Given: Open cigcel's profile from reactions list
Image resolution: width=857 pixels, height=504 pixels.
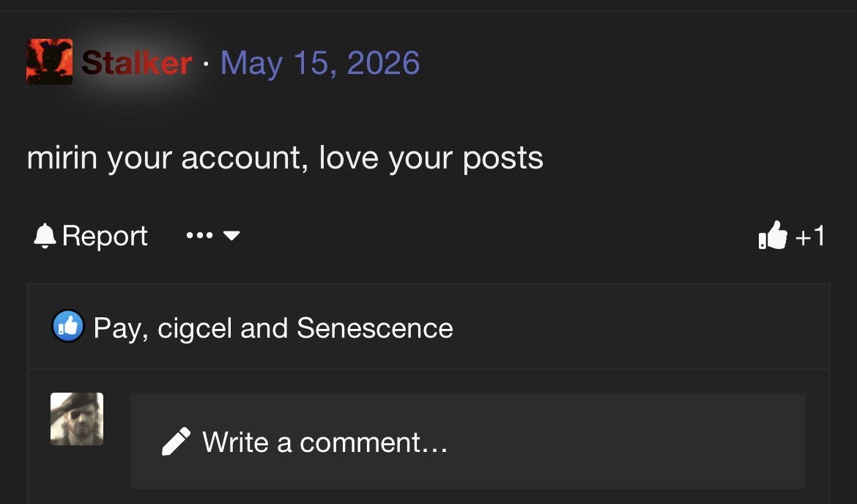Looking at the screenshot, I should (195, 329).
